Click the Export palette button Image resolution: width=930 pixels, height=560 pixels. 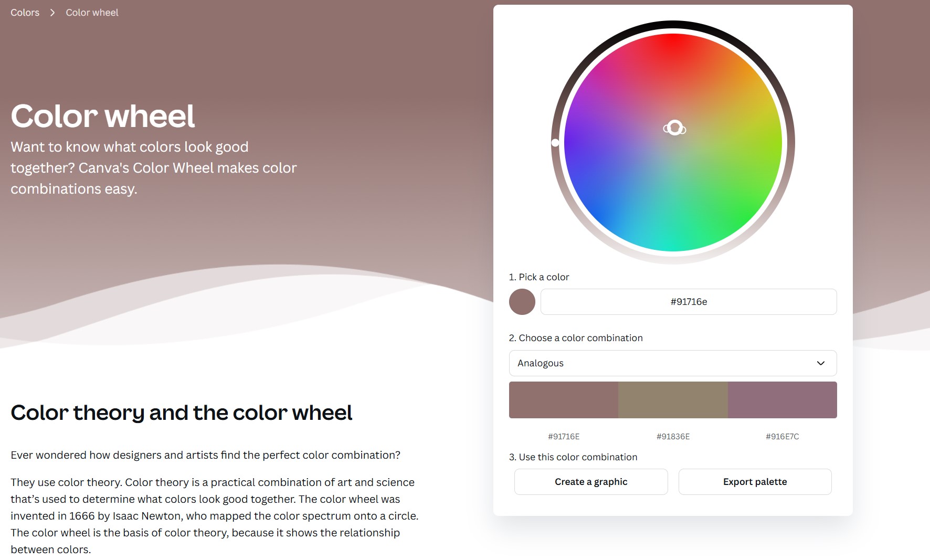[755, 482]
